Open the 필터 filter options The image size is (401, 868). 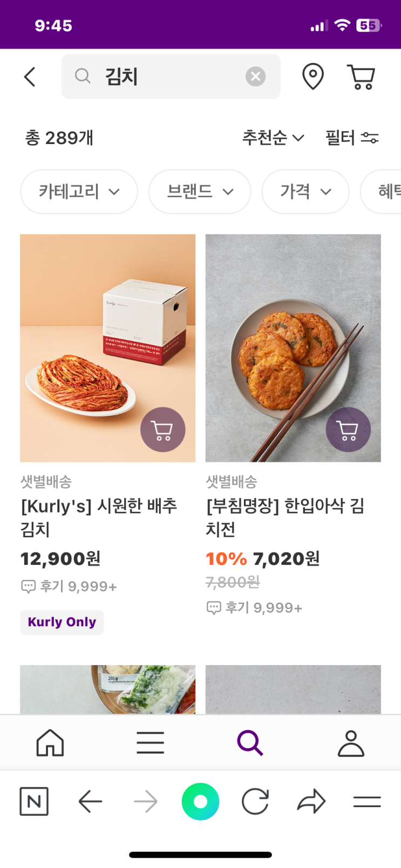[352, 138]
